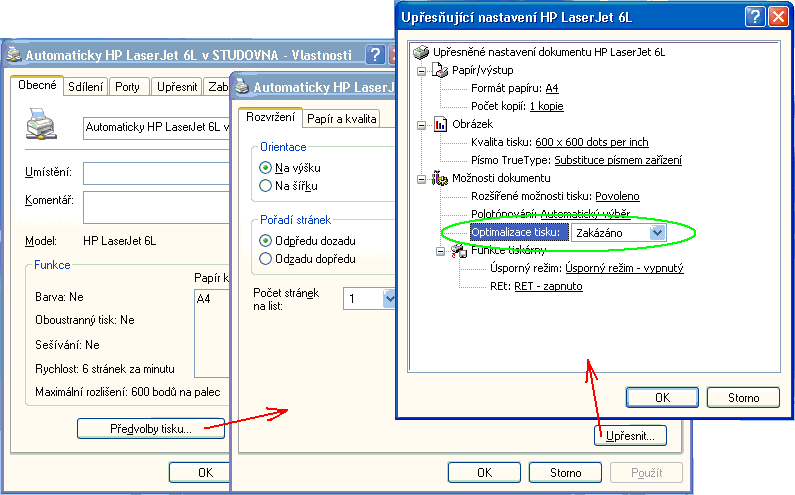
Task: Switch to the Upřesnit tab
Action: pyautogui.click(x=177, y=87)
